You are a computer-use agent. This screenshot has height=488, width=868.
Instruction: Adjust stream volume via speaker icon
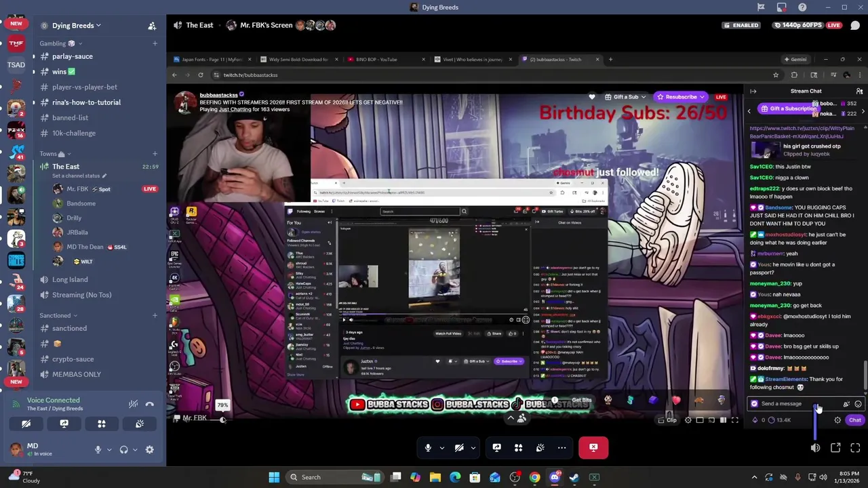pyautogui.click(x=816, y=448)
